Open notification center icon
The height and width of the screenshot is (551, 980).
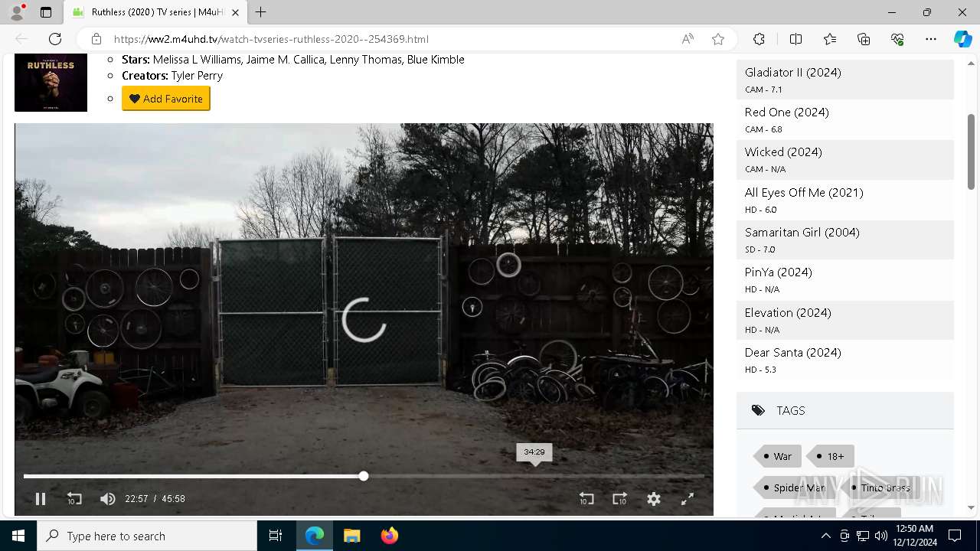pyautogui.click(x=955, y=536)
